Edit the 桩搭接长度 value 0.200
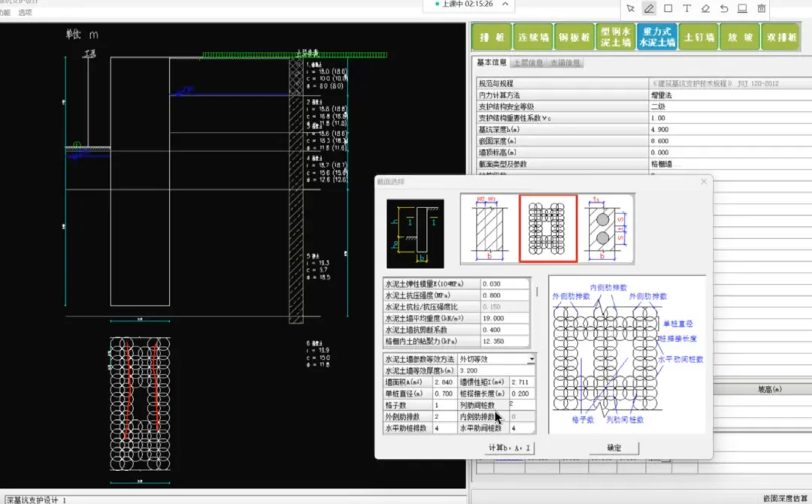 (x=522, y=394)
